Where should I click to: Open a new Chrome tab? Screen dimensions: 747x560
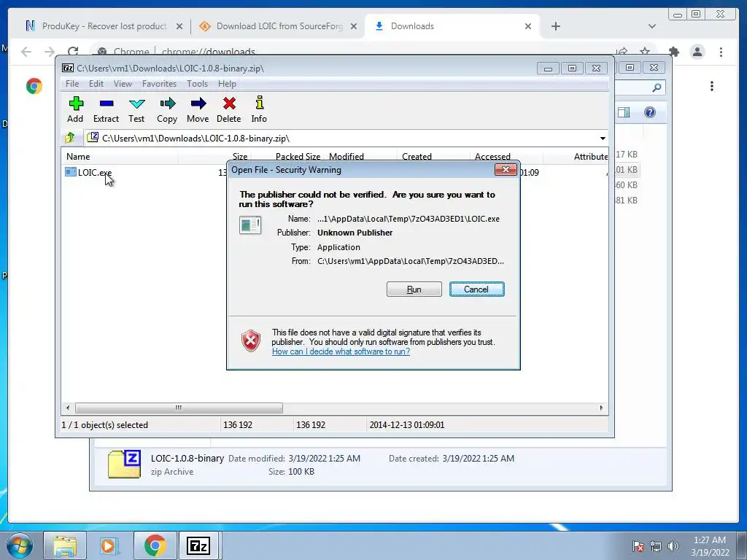tap(555, 26)
